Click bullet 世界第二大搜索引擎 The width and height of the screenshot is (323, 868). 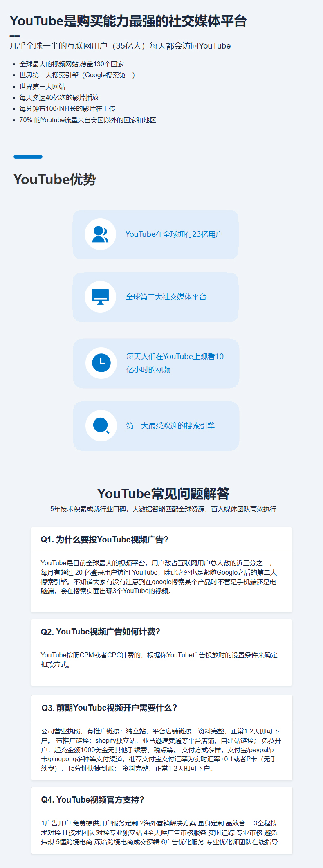click(77, 75)
